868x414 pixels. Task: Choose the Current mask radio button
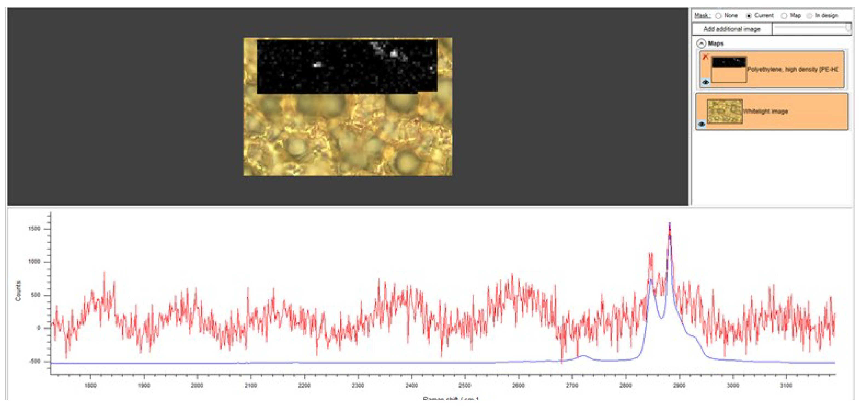point(749,16)
